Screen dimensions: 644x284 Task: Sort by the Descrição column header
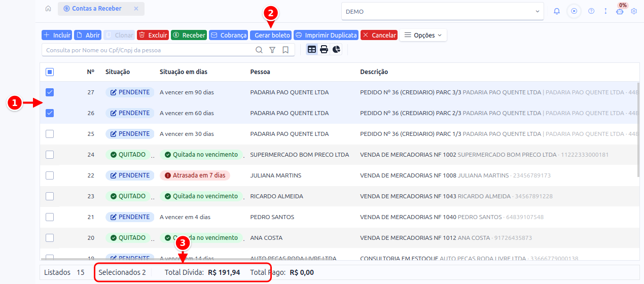[374, 72]
